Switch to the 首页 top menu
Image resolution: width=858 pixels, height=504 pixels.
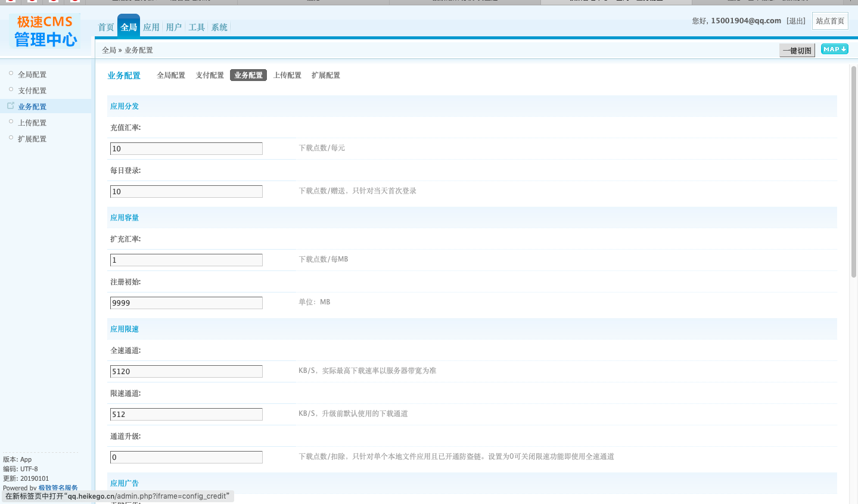(x=106, y=27)
